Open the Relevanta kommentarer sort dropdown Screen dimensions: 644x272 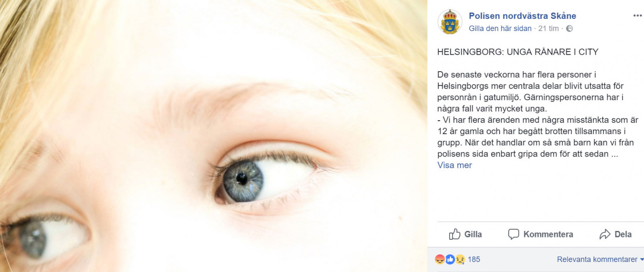coord(600,260)
